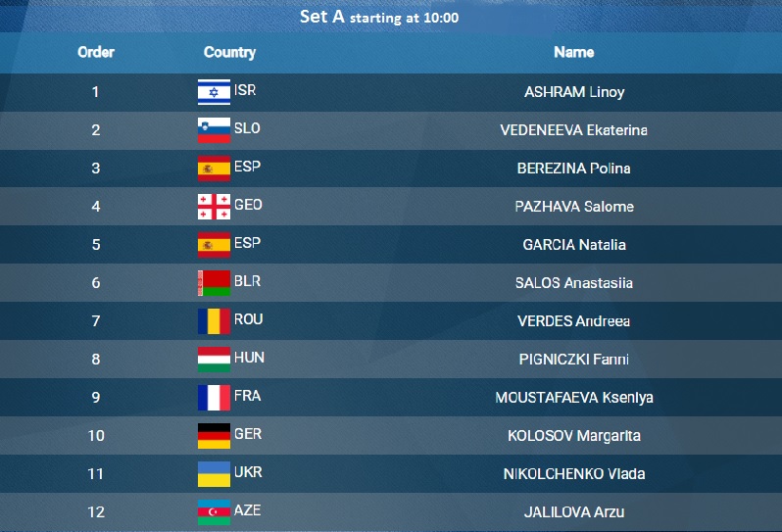This screenshot has height=532, width=782.
Task: Click the Georgia flag icon
Action: point(214,207)
